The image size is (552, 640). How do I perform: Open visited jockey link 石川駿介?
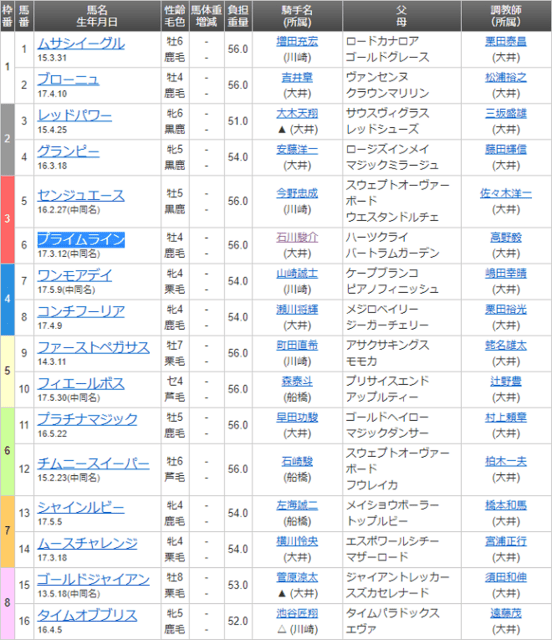coord(297,237)
